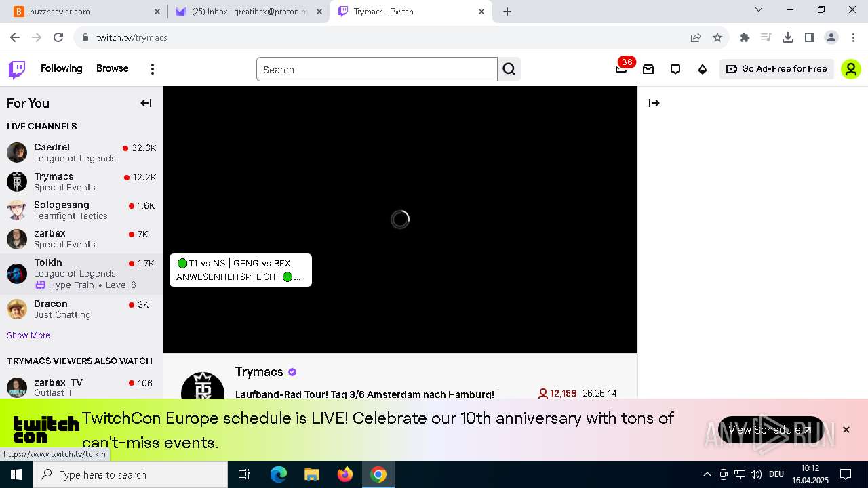Open Task View on taskbar
The width and height of the screenshot is (868, 488).
244,474
